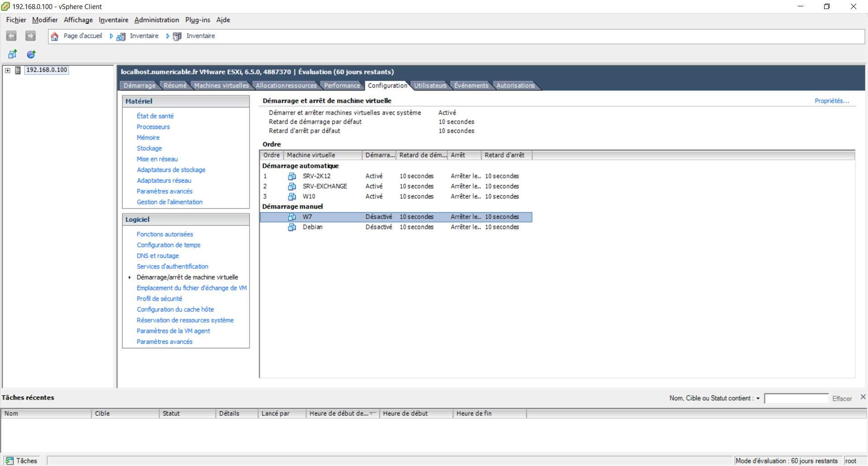Switch to the Performance tab
The image size is (868, 466).
tap(342, 86)
